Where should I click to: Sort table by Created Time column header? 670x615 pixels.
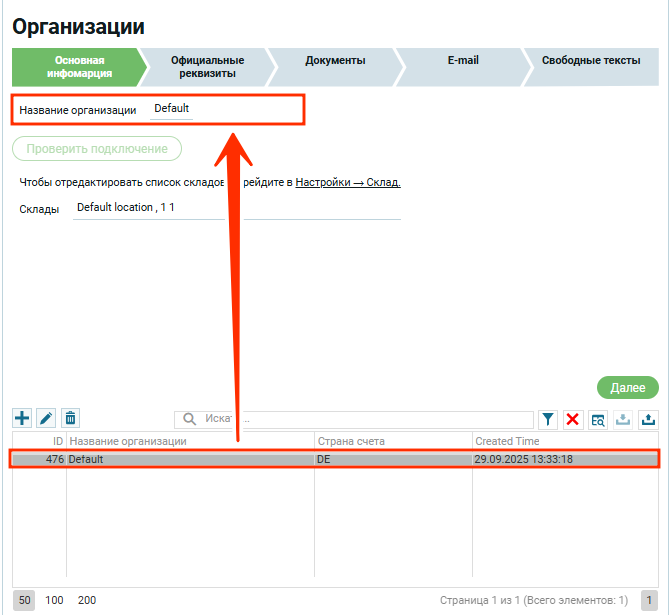point(565,441)
